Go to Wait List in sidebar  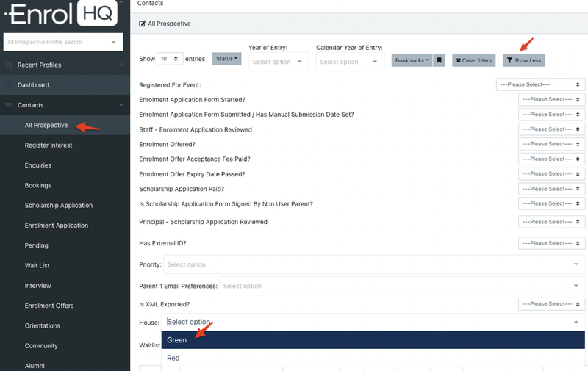coord(37,266)
